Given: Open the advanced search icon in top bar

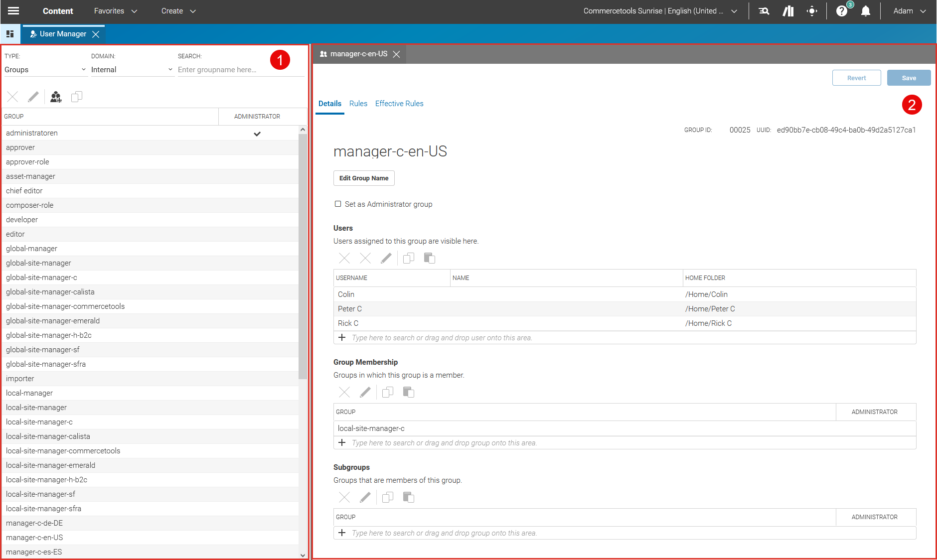Looking at the screenshot, I should pos(764,10).
